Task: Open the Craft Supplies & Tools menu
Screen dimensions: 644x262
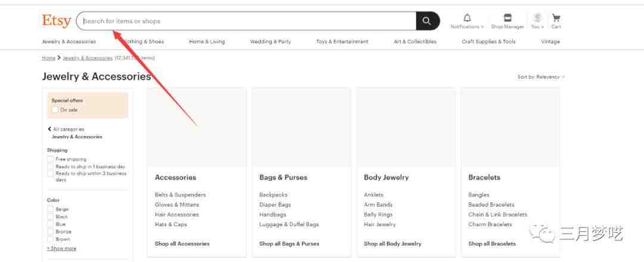Action: click(x=488, y=42)
